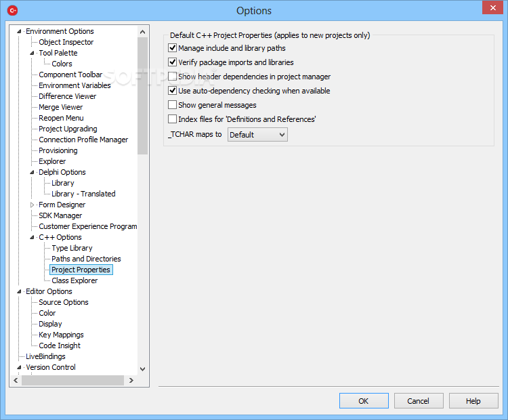Open Library under Delphi Options
The width and height of the screenshot is (508, 420).
click(x=63, y=183)
